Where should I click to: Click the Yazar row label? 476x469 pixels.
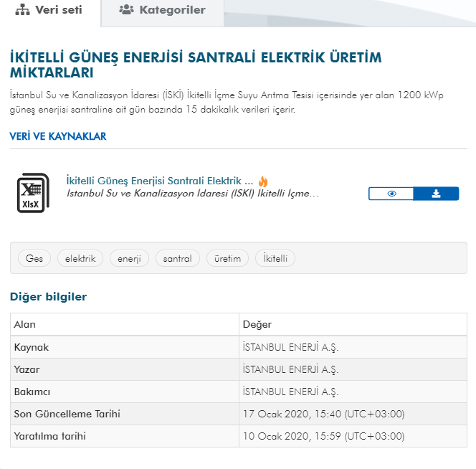pos(27,369)
